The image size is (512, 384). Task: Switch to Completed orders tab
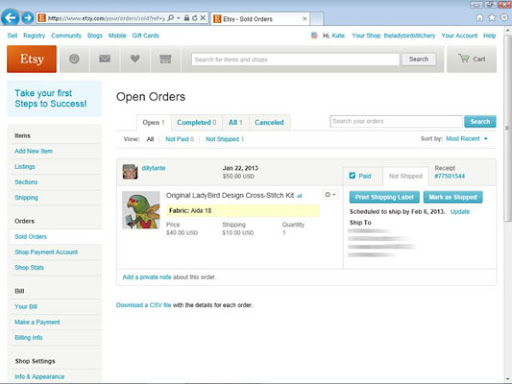(196, 122)
